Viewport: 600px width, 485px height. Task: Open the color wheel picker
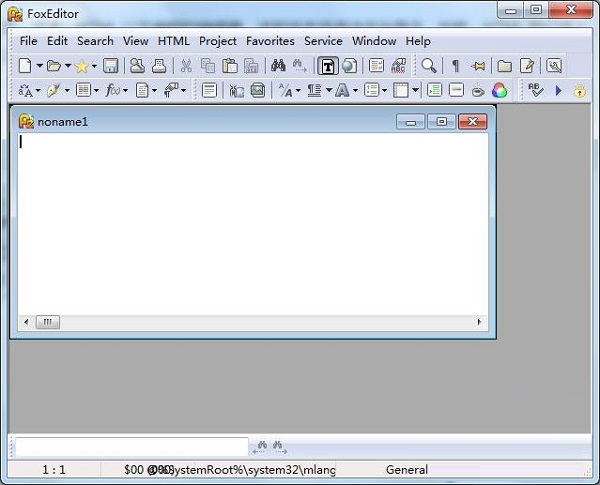(x=500, y=91)
